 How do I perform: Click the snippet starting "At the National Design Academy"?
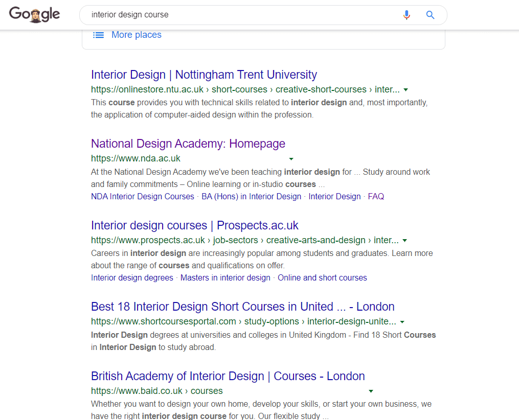(x=260, y=178)
